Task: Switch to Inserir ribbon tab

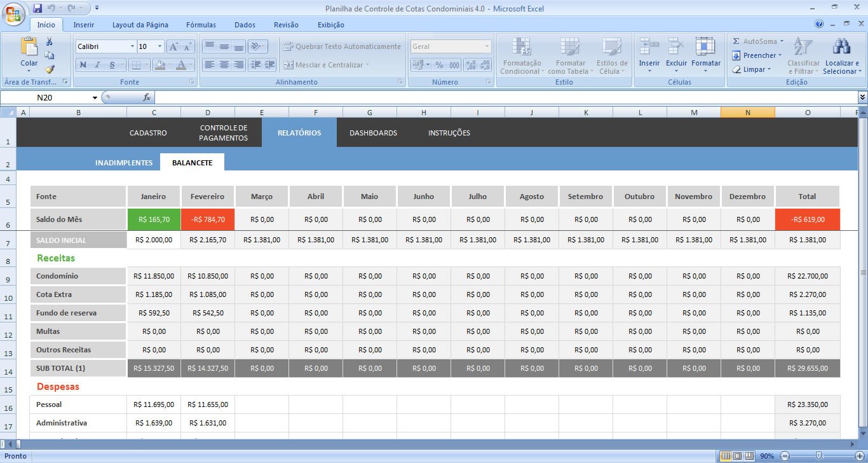Action: [x=84, y=25]
